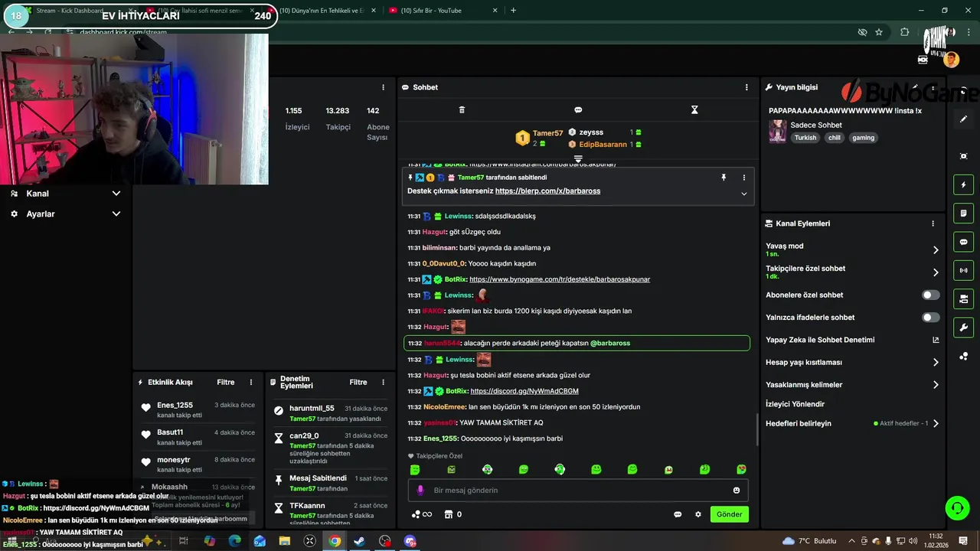Open Denetim Eylemleri three-dot menu

point(383,382)
